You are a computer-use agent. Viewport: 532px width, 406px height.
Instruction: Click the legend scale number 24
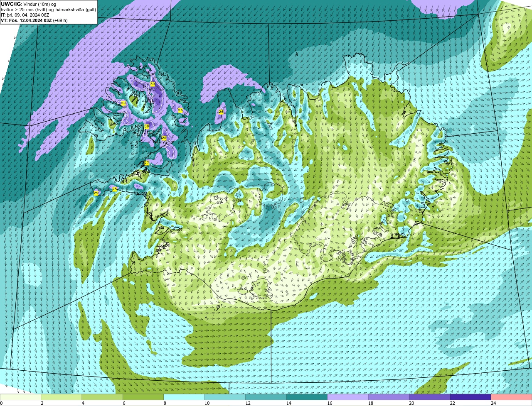(x=493, y=403)
